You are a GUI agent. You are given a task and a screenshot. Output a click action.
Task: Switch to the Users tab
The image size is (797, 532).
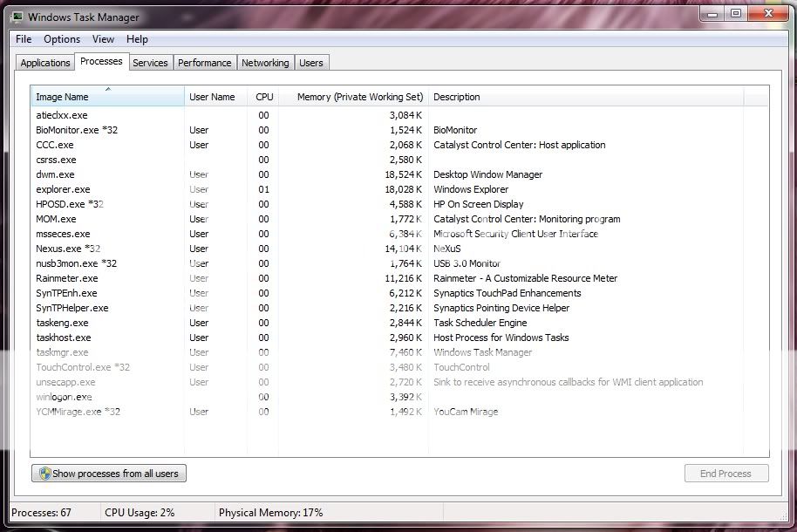click(311, 63)
